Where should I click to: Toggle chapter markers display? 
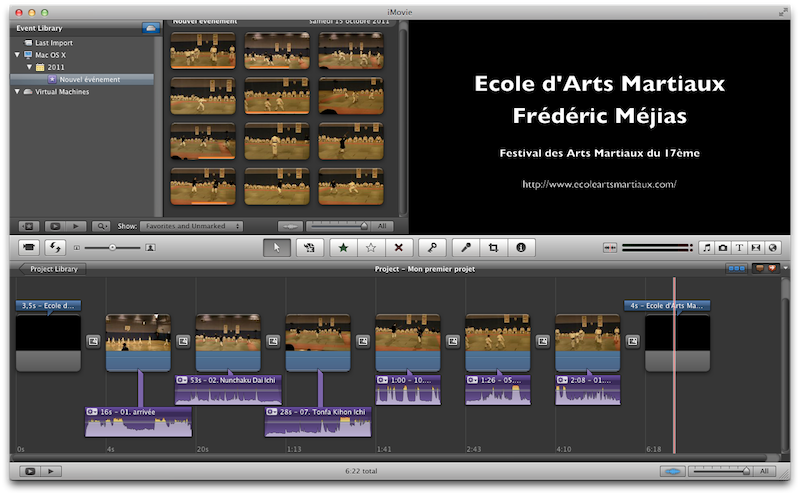(x=772, y=268)
